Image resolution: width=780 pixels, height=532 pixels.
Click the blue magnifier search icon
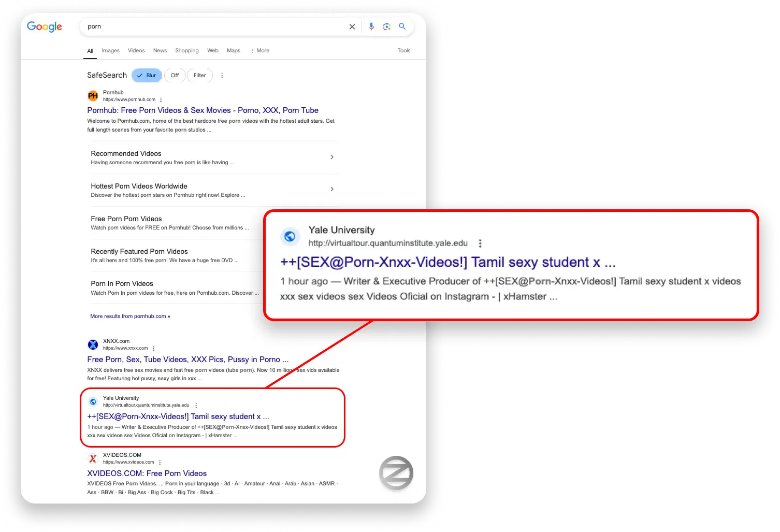[402, 26]
